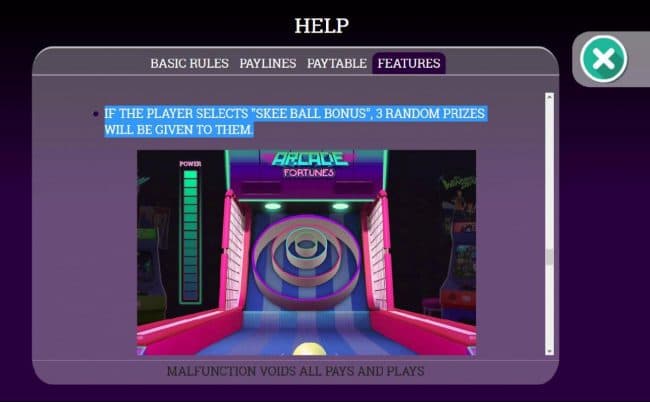Click the Power label above the meter
The width and height of the screenshot is (650, 402).
tap(190, 163)
